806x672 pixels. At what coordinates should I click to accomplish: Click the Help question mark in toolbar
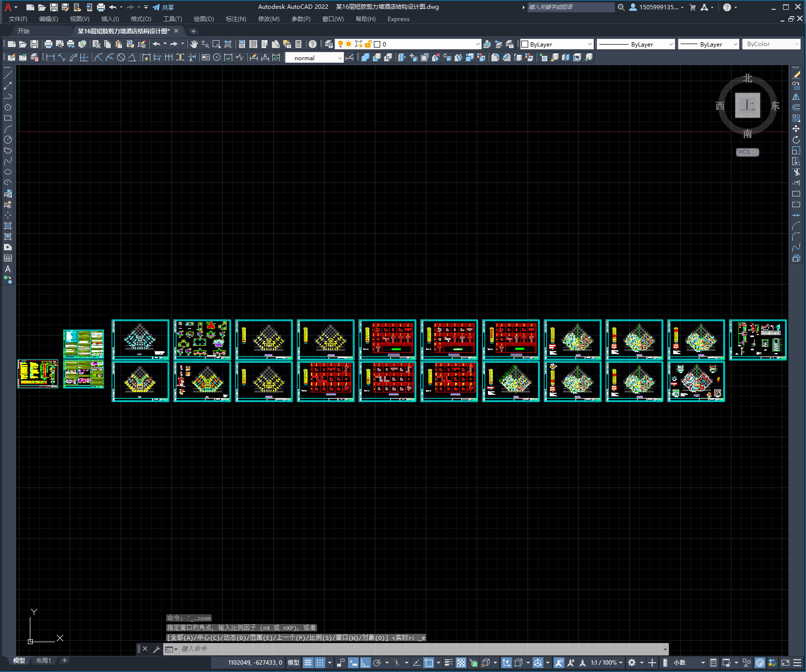click(313, 44)
